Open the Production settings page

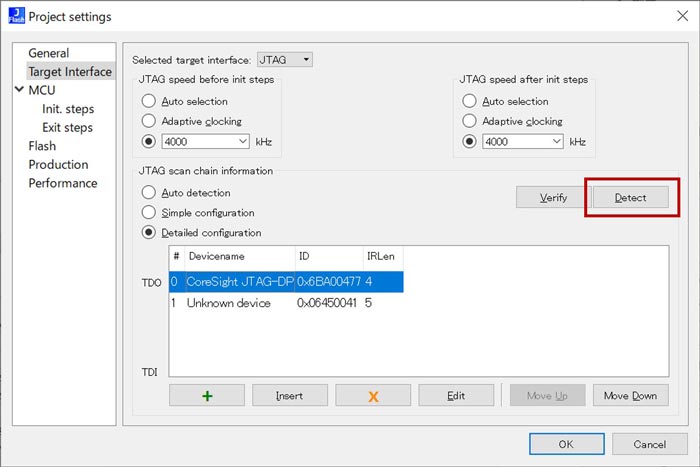(x=58, y=165)
